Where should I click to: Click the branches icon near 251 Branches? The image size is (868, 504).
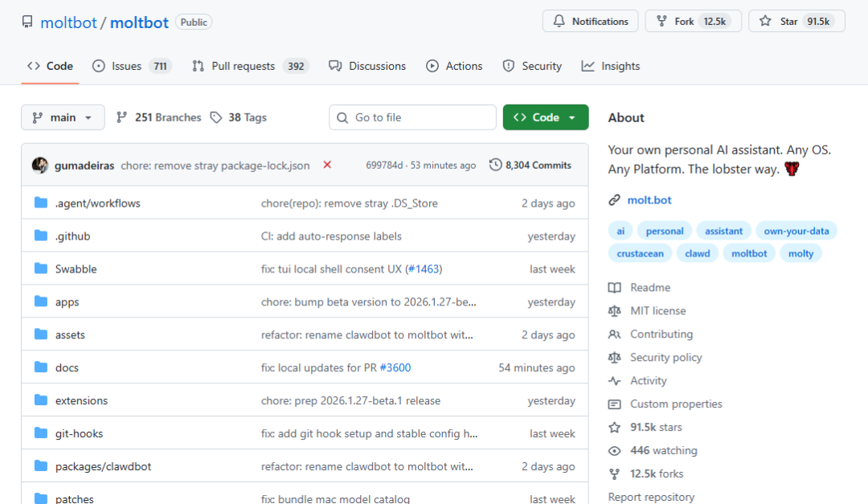122,117
